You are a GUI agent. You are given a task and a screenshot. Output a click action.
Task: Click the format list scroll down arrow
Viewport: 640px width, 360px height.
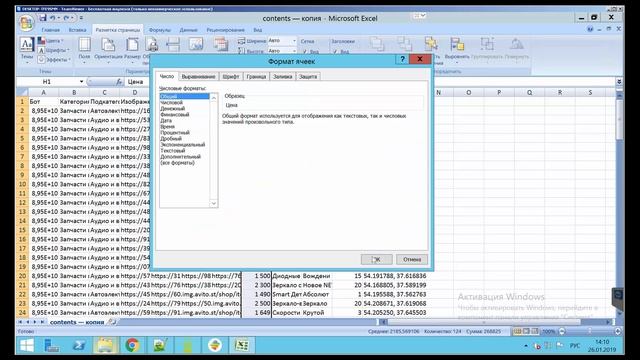(213, 203)
